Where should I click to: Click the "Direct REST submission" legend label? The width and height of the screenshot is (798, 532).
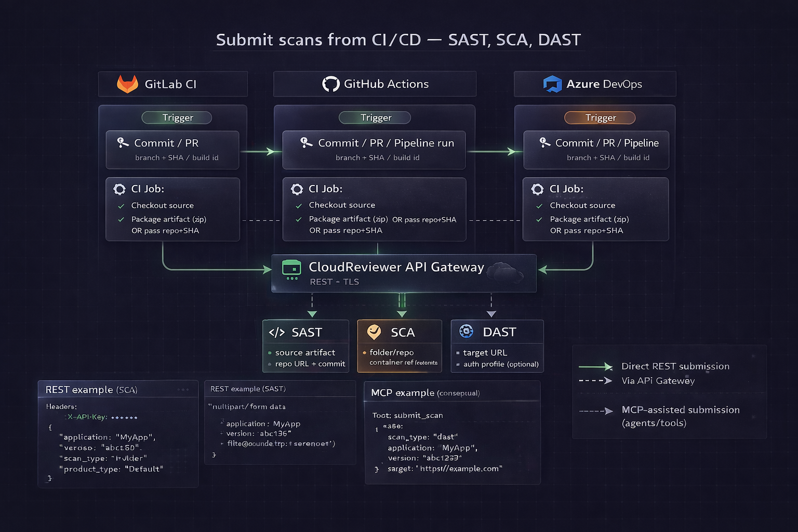[675, 366]
